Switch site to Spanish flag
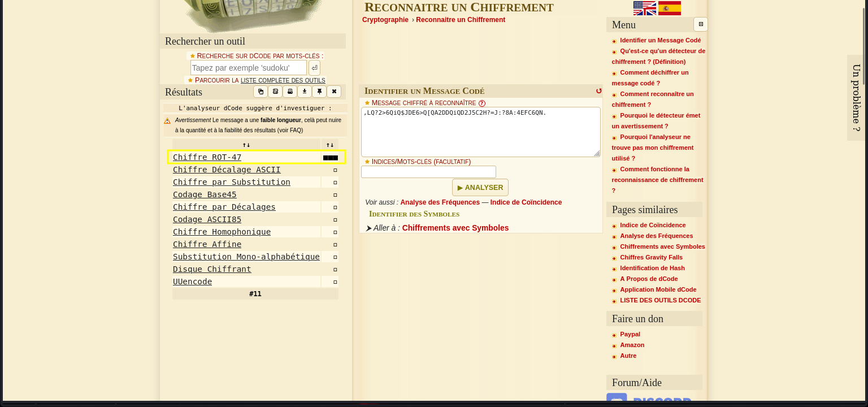Screen dimensions: 868x407 pyautogui.click(x=669, y=8)
